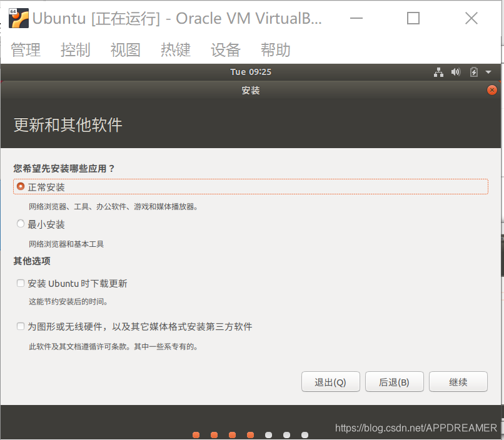Click the 更新和其他软件 heading
The width and height of the screenshot is (504, 440).
68,125
